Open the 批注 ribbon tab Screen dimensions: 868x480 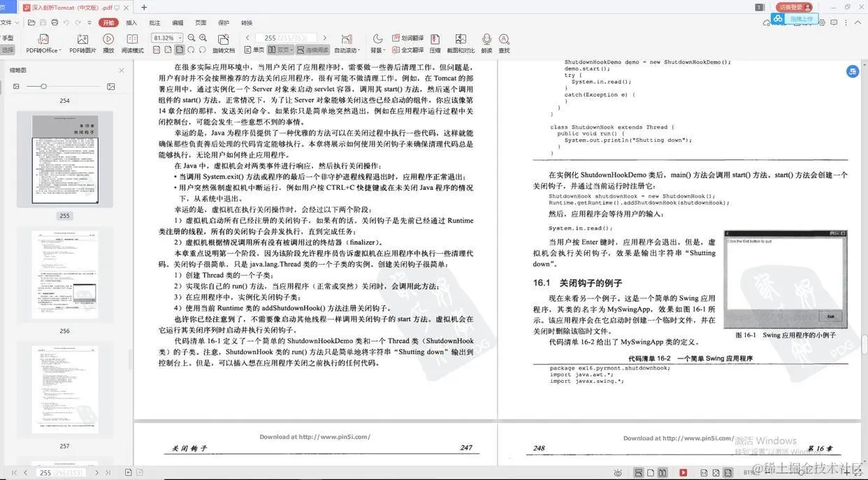(154, 22)
